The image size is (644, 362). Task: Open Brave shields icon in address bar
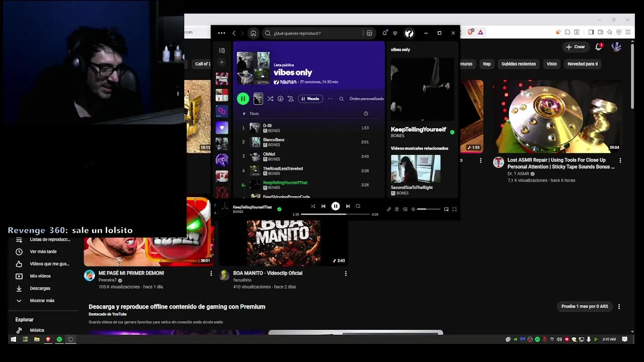tap(471, 32)
